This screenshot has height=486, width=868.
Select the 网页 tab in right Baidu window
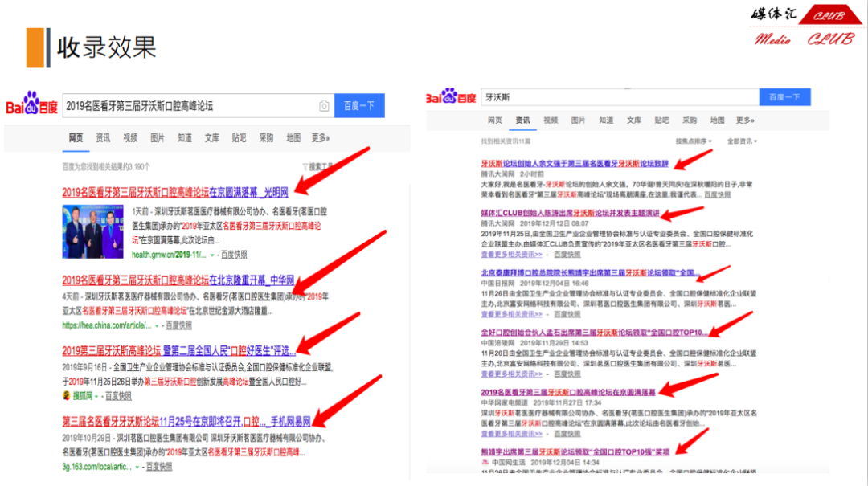tap(495, 120)
